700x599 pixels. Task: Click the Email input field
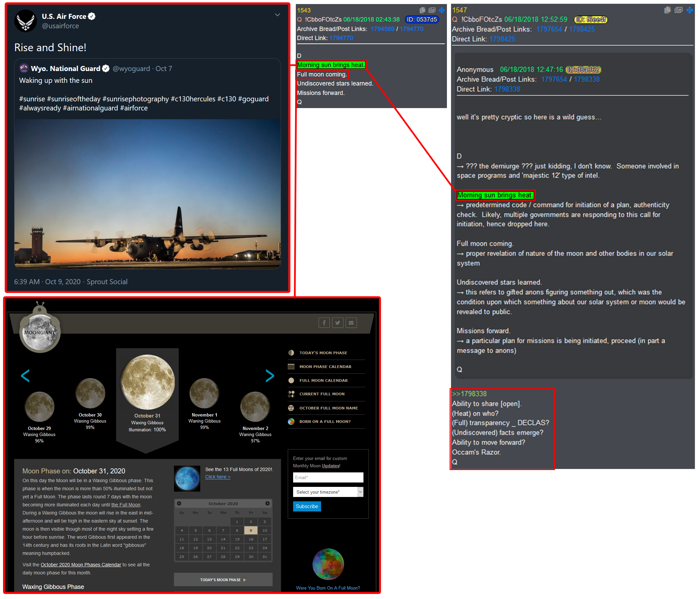click(x=328, y=477)
